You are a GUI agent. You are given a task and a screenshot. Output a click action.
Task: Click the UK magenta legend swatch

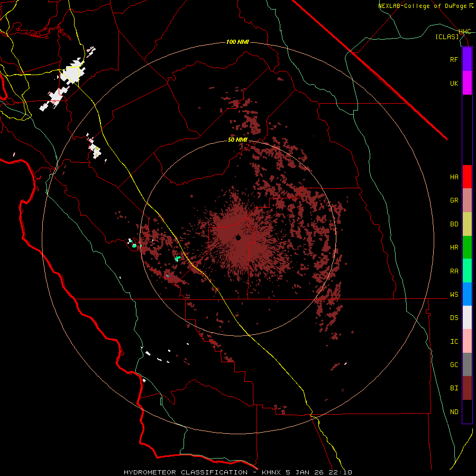[467, 83]
